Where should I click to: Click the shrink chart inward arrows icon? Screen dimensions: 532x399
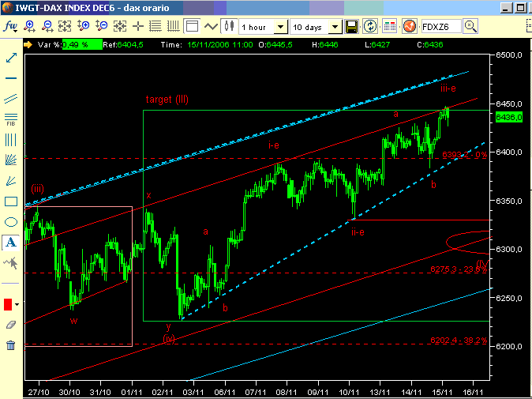(x=119, y=26)
